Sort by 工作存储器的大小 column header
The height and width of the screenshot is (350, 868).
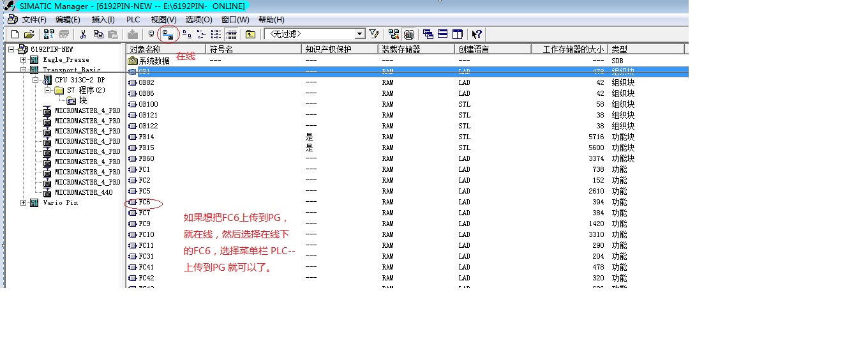tap(569, 49)
